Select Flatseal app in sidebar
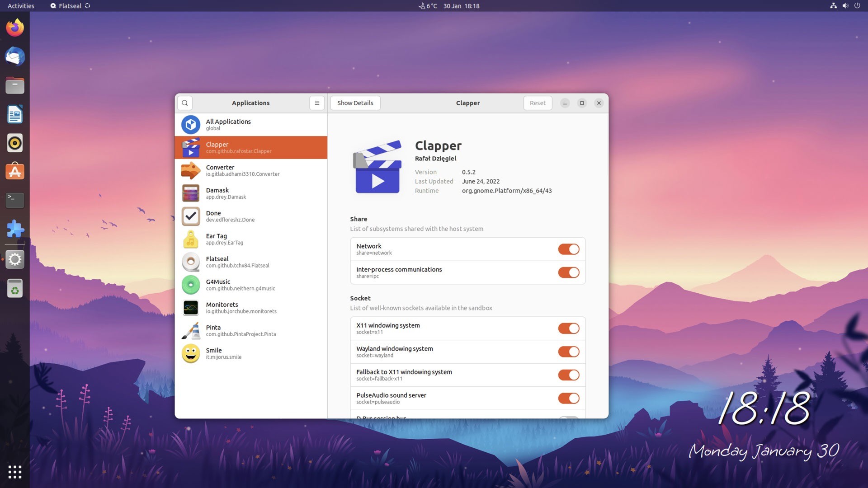Image resolution: width=868 pixels, height=488 pixels. click(250, 262)
